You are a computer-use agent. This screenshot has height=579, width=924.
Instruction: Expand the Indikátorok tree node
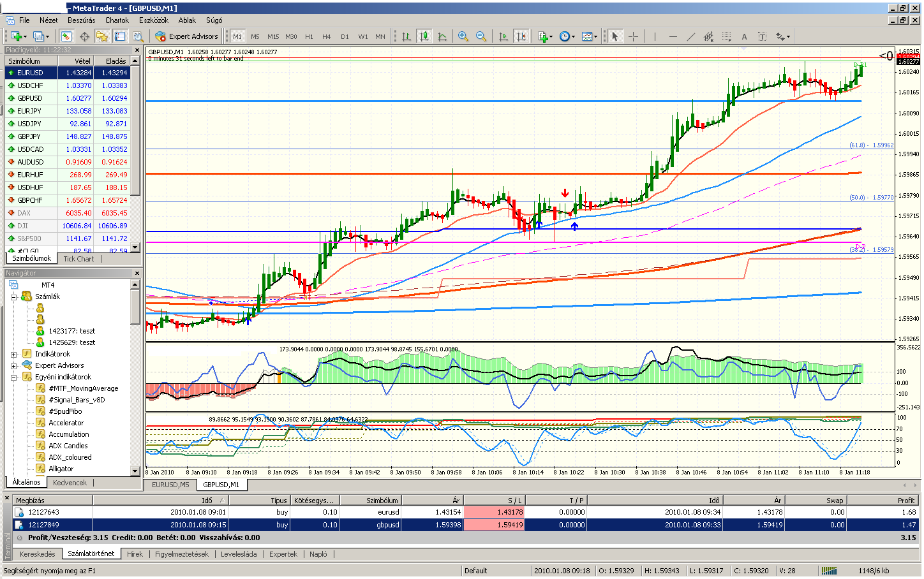(14, 354)
